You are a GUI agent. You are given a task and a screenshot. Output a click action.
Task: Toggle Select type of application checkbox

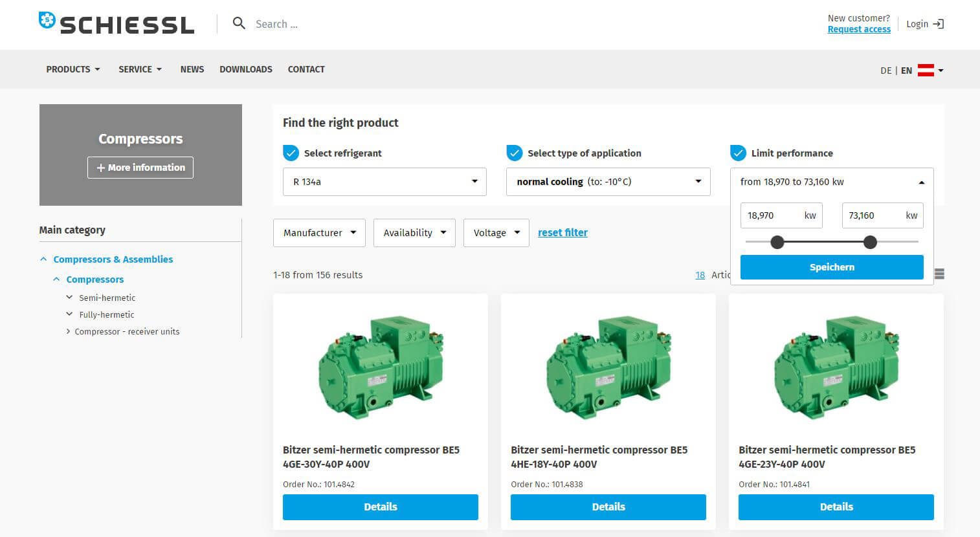point(515,153)
